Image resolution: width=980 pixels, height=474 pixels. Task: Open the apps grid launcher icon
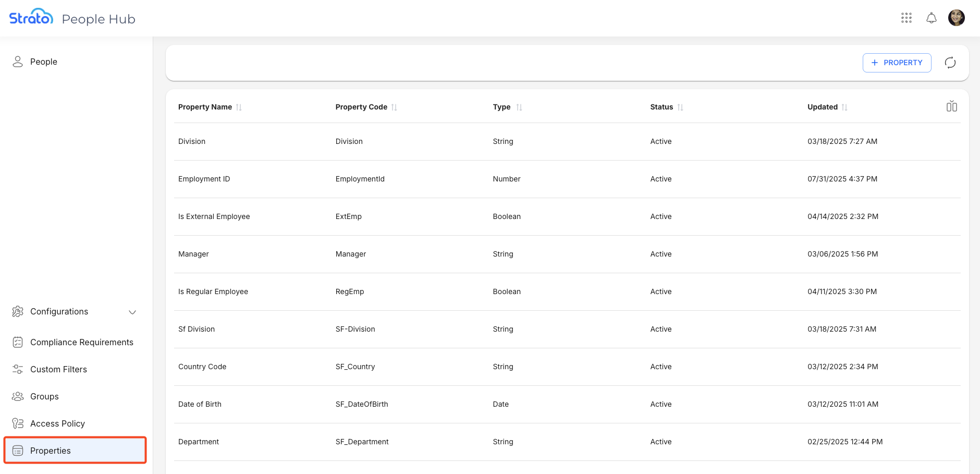click(906, 18)
